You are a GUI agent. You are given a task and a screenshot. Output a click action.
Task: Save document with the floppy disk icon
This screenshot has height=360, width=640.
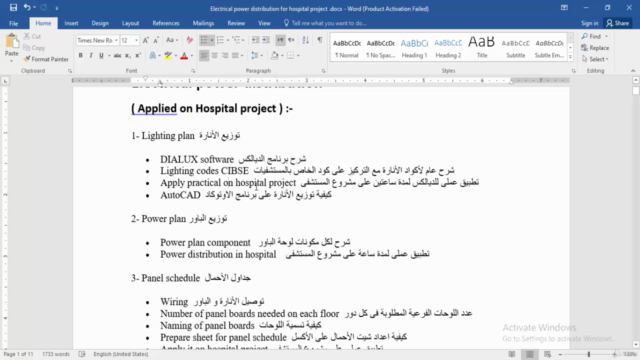tap(13, 8)
